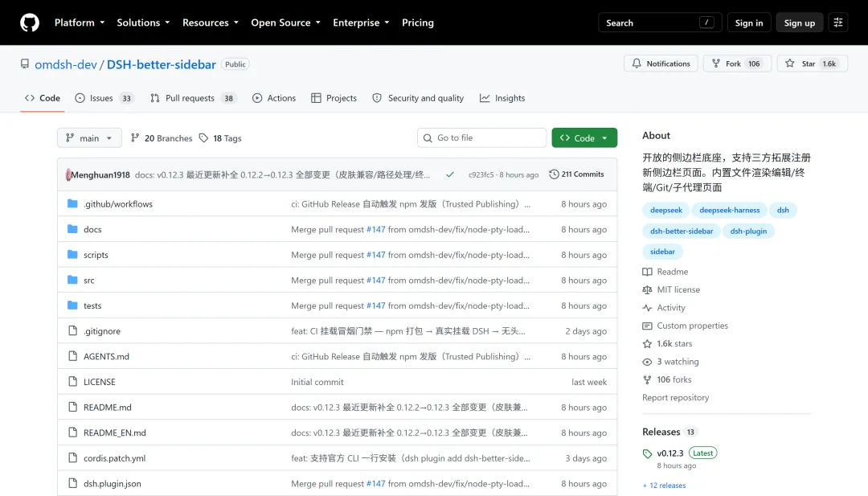Image resolution: width=868 pixels, height=496 pixels.
Task: Switch to the Actions tab
Action: [x=274, y=98]
